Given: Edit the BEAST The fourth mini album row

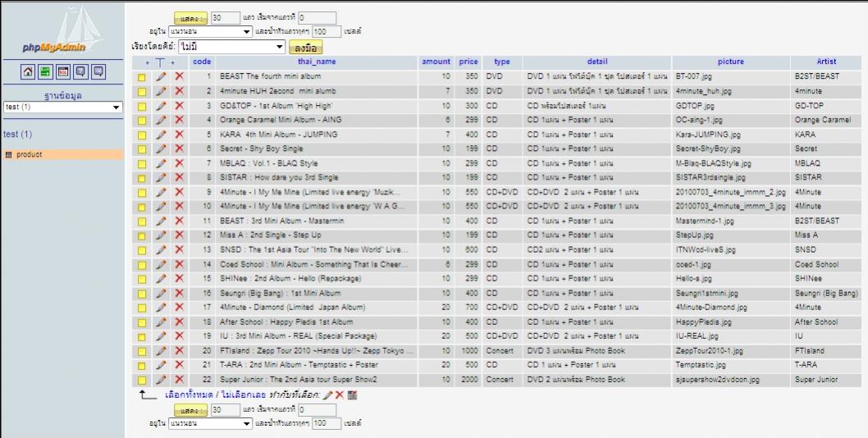Looking at the screenshot, I should pos(161,76).
